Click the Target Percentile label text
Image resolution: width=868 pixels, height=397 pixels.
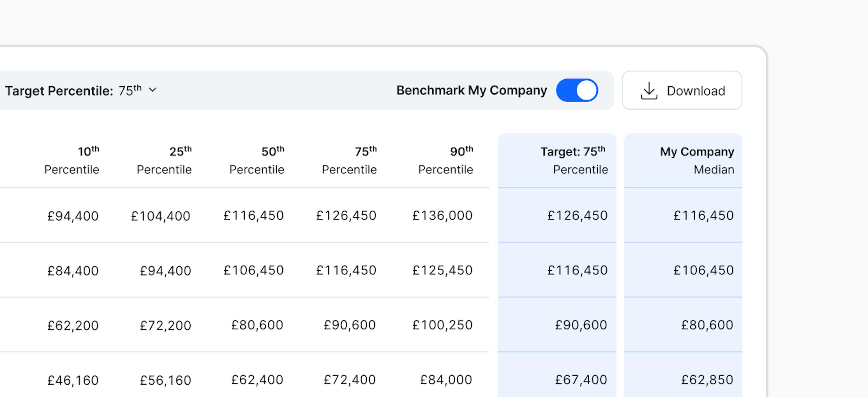coord(59,91)
